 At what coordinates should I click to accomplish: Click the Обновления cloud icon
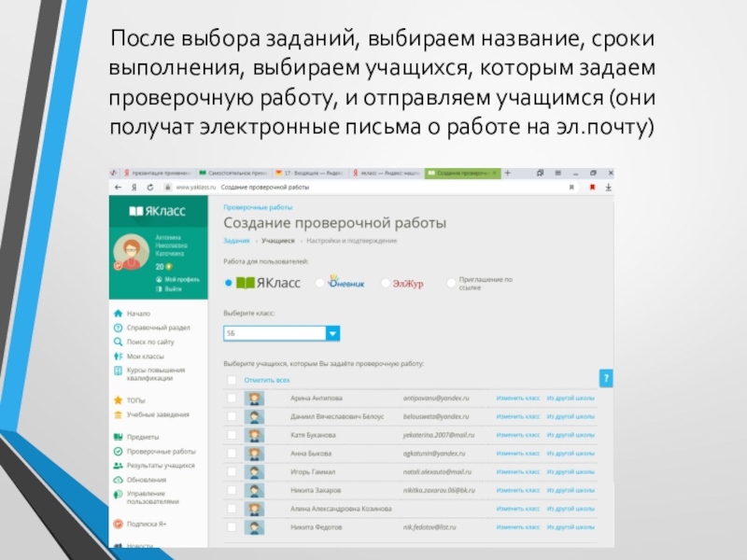coord(119,480)
